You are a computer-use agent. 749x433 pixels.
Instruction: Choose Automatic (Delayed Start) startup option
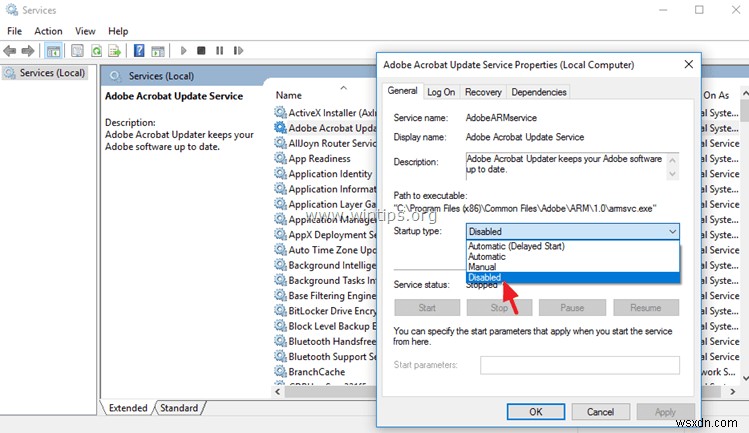tap(572, 246)
